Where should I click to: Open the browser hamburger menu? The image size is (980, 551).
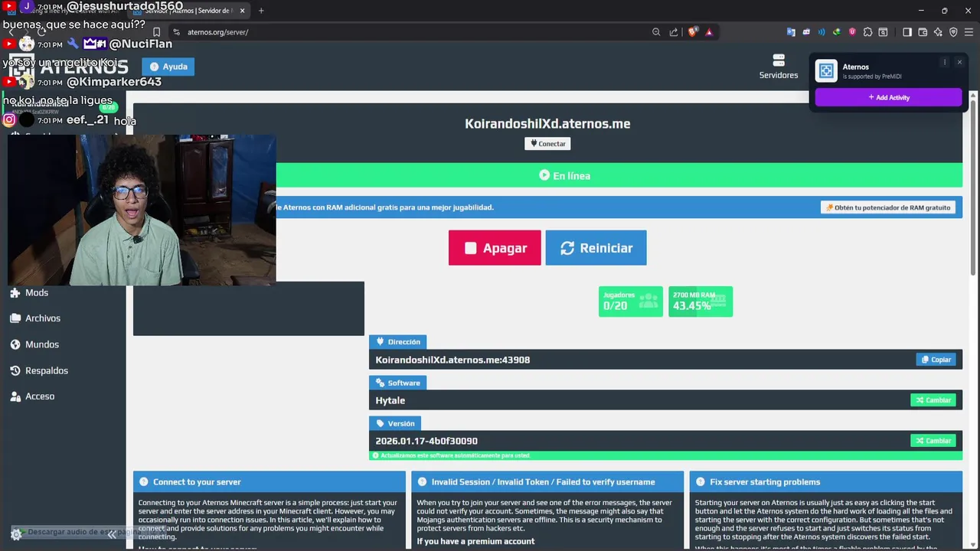click(969, 32)
